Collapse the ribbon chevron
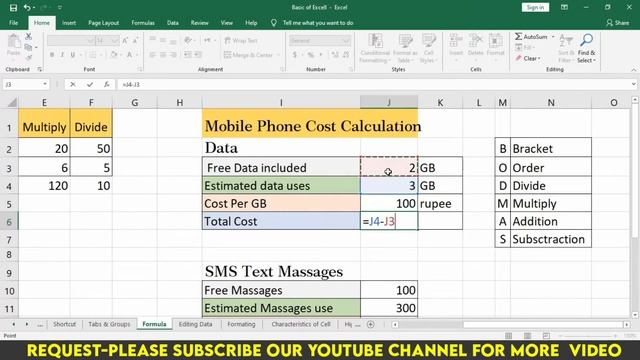640x360 pixels. 633,70
